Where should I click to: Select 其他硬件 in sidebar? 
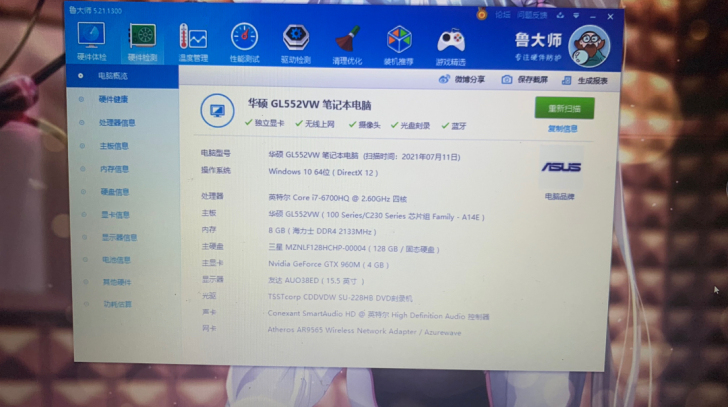point(117,282)
